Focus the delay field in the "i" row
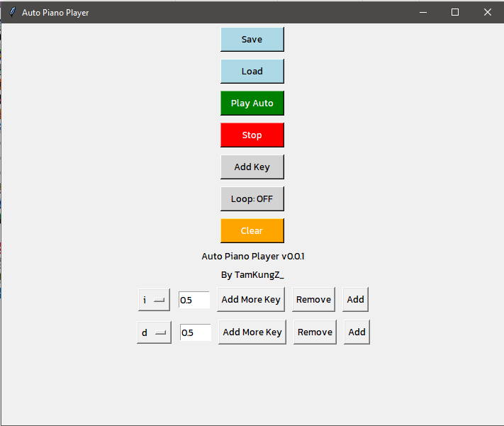The image size is (504, 426). point(194,300)
